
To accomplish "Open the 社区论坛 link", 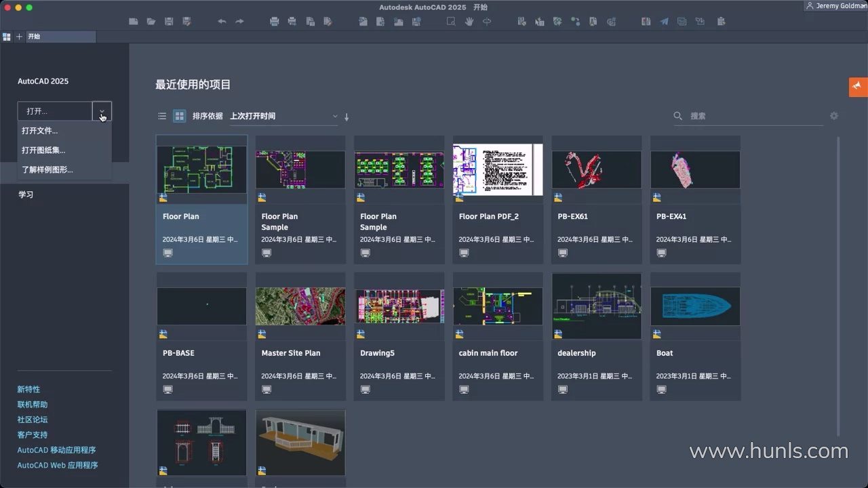I will coord(33,420).
